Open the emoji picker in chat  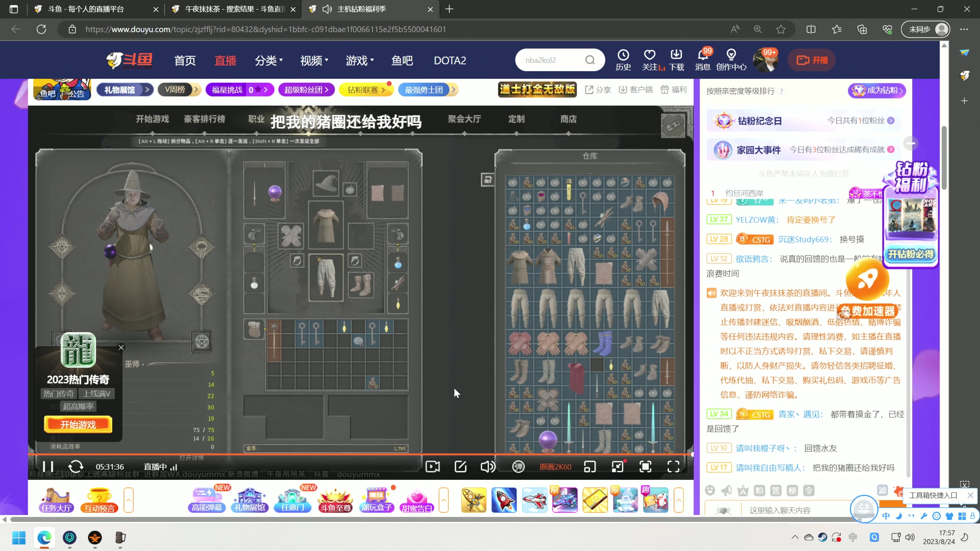(x=710, y=490)
